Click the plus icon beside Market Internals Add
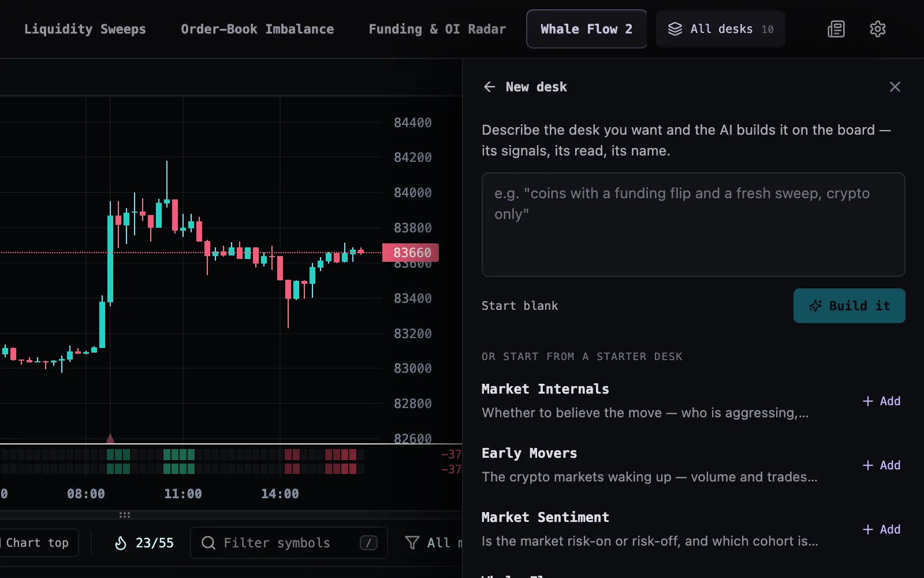This screenshot has width=924, height=578. pyautogui.click(x=868, y=401)
